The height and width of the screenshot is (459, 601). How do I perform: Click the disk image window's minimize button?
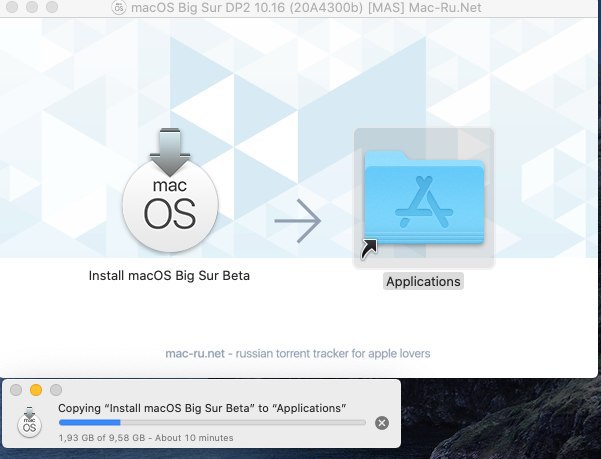(x=32, y=7)
